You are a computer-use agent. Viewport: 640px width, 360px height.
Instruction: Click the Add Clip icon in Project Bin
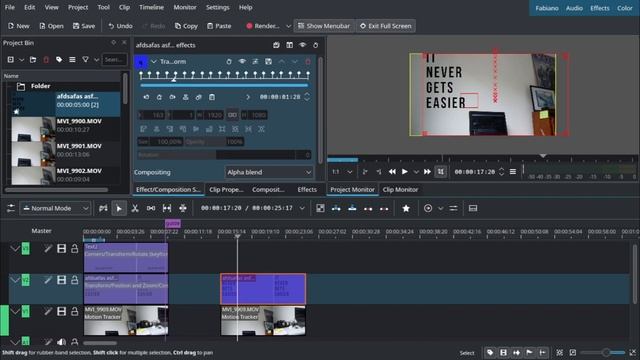pyautogui.click(x=11, y=60)
